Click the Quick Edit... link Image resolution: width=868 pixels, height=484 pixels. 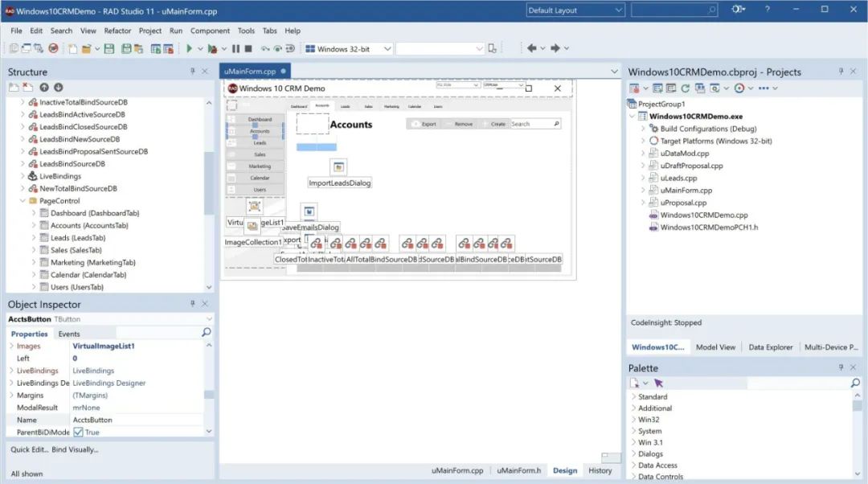coord(30,449)
